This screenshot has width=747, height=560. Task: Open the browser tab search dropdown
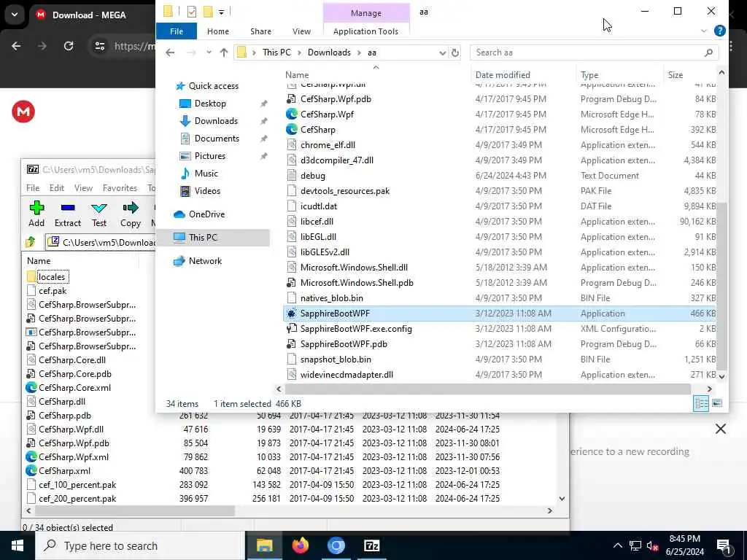click(15, 15)
